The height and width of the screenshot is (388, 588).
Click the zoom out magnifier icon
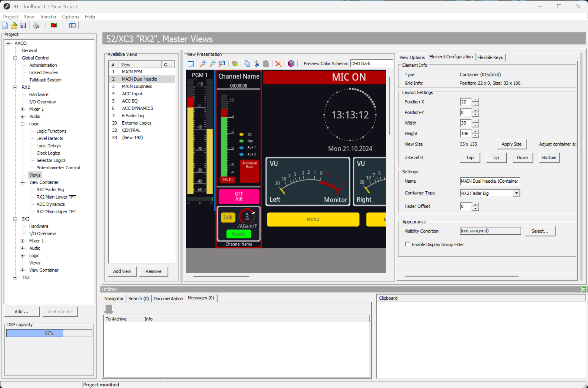[x=213, y=64]
